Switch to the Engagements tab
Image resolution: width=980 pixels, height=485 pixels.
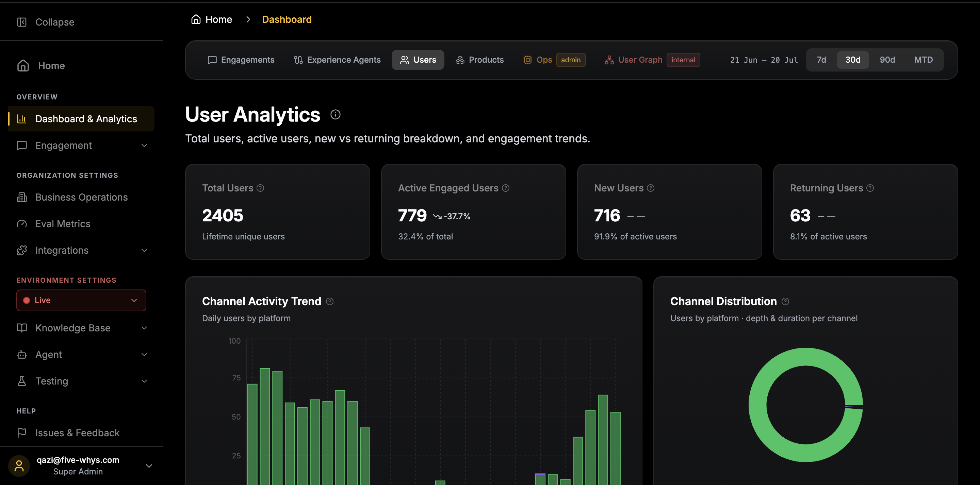point(241,60)
